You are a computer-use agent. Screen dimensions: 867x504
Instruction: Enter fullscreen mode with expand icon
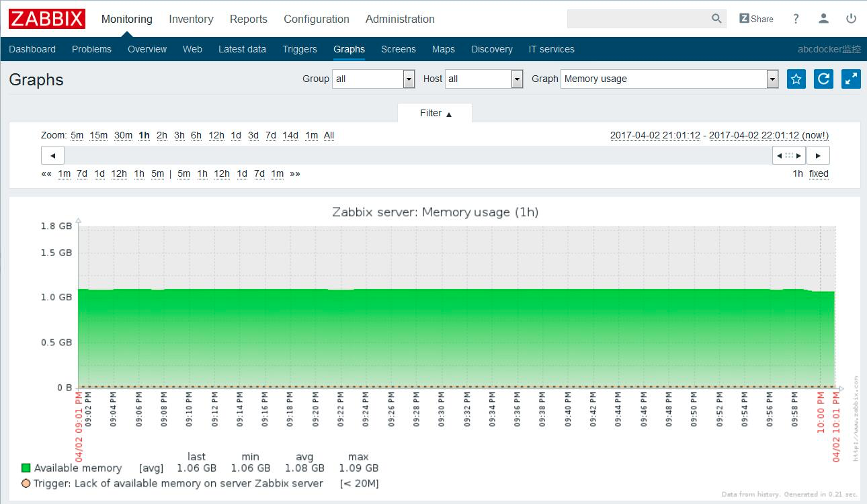(851, 79)
